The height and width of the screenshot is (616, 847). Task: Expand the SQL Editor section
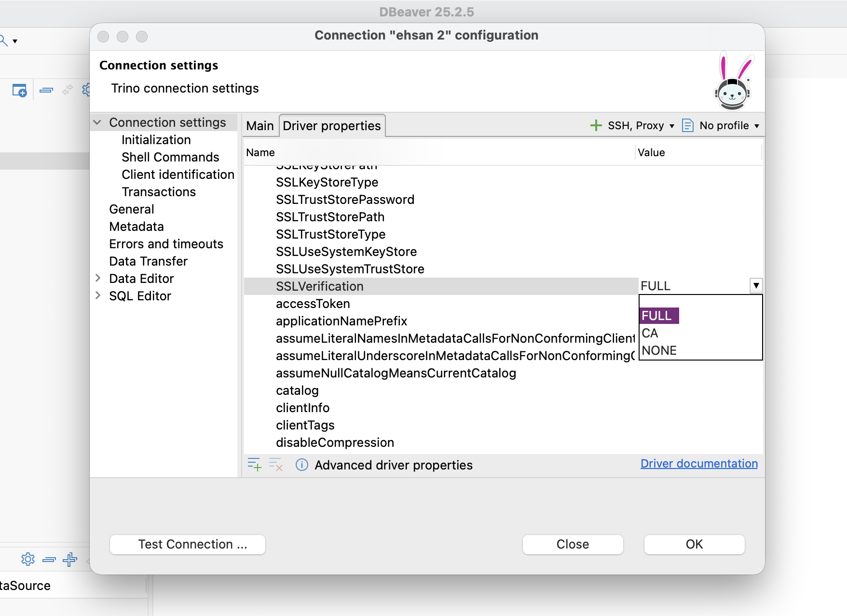(x=98, y=295)
